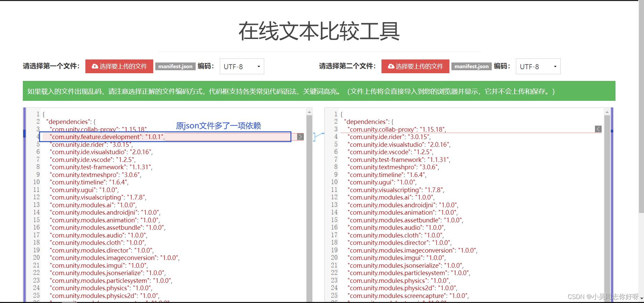Click the left-arrow icon in the right code pane
The width and height of the screenshot is (644, 303).
pyautogui.click(x=598, y=129)
